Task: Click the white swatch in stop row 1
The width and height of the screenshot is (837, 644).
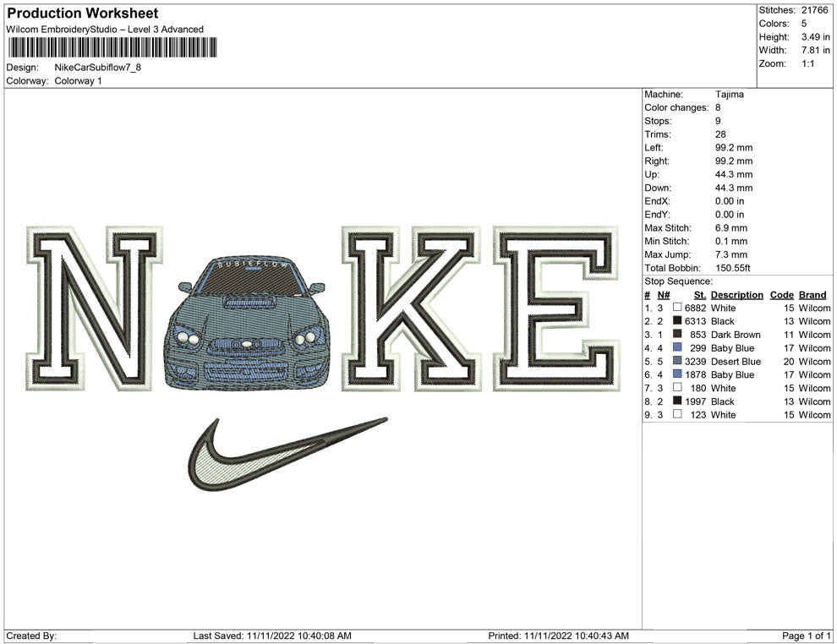Action: 677,308
